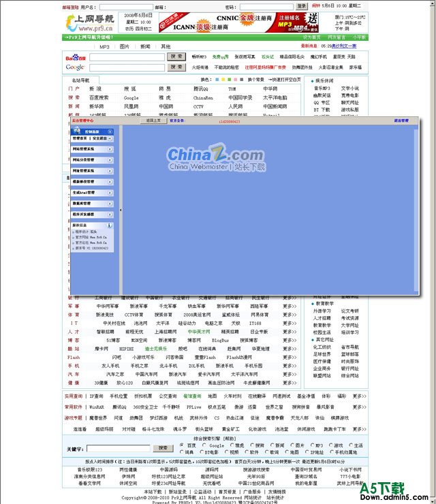Open the 图片 search tab

pyautogui.click(x=125, y=46)
